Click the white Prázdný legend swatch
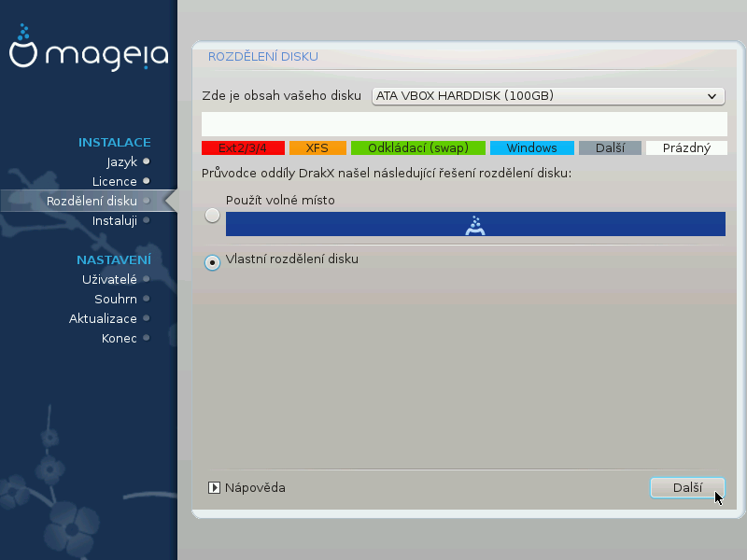This screenshot has width=747, height=560. point(686,148)
